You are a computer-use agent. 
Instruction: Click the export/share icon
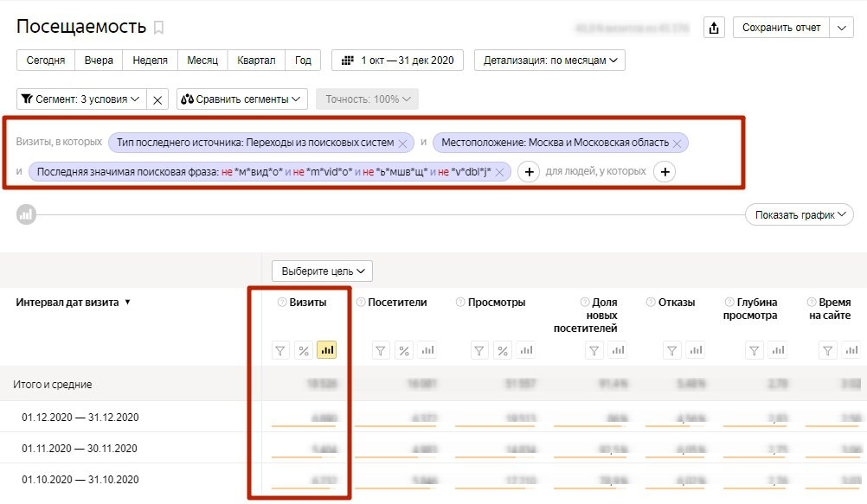713,28
